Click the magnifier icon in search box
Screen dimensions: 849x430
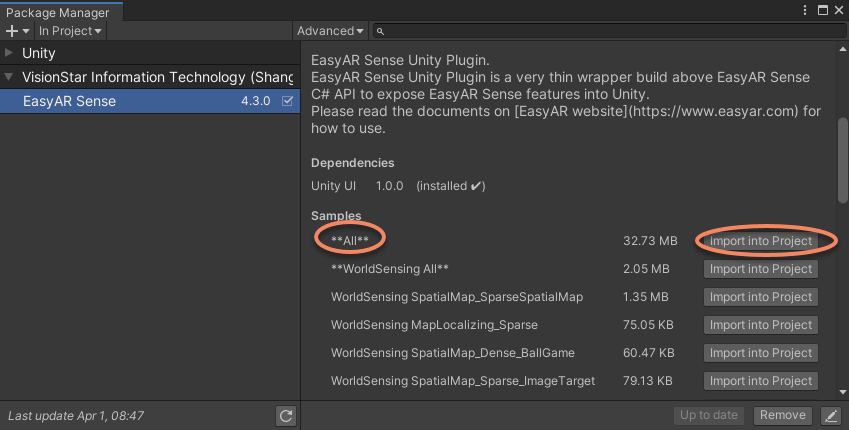click(380, 31)
